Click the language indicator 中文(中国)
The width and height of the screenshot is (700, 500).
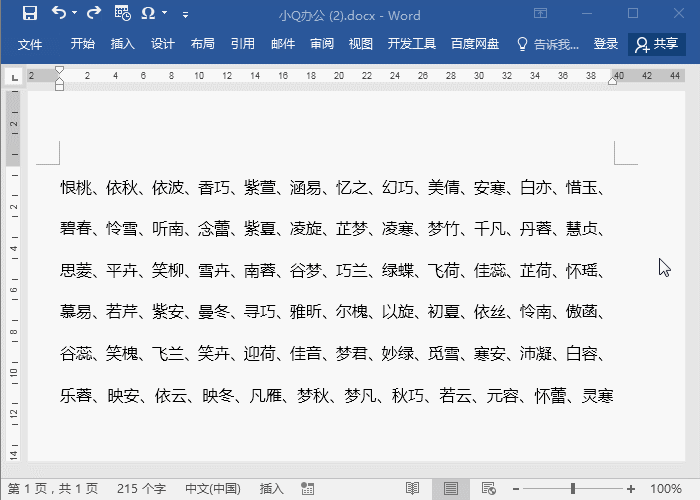[x=213, y=488]
